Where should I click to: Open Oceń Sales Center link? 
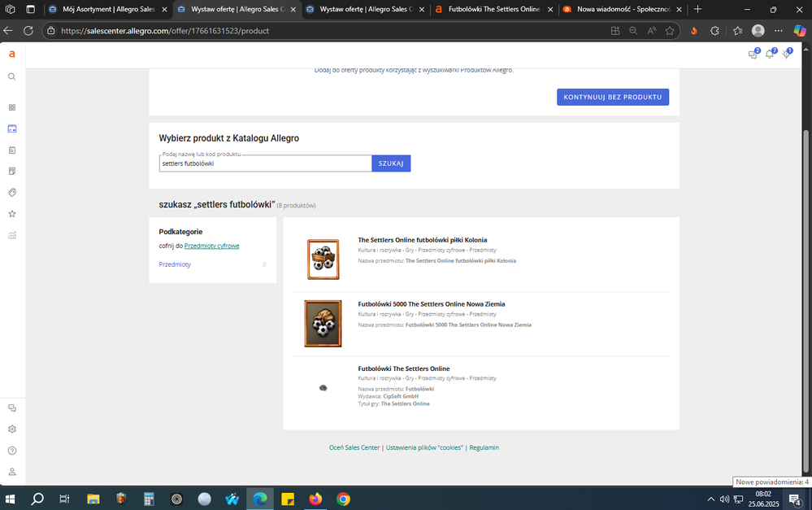(x=354, y=447)
